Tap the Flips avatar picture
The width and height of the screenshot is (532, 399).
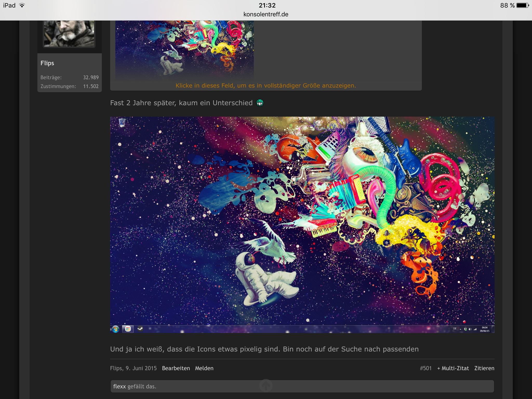coord(69,34)
